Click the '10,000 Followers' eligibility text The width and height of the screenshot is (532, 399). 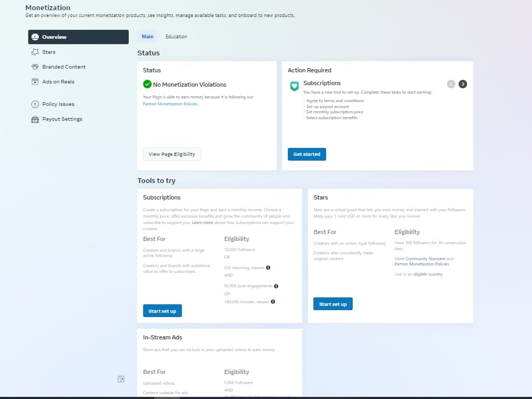(239, 250)
